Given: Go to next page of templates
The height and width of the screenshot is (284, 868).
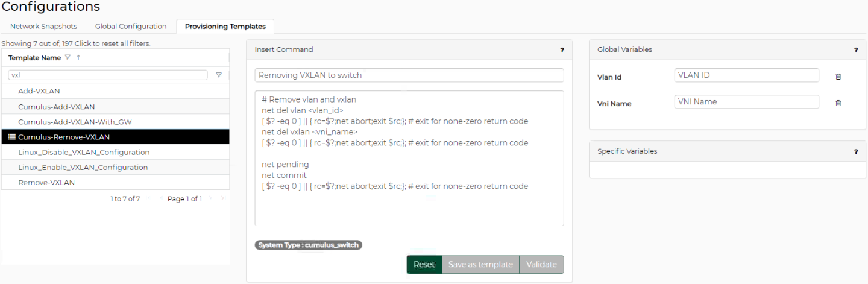Looking at the screenshot, I should pos(210,199).
